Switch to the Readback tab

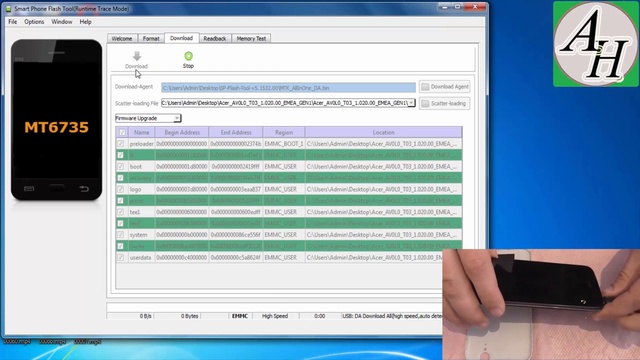pyautogui.click(x=215, y=38)
